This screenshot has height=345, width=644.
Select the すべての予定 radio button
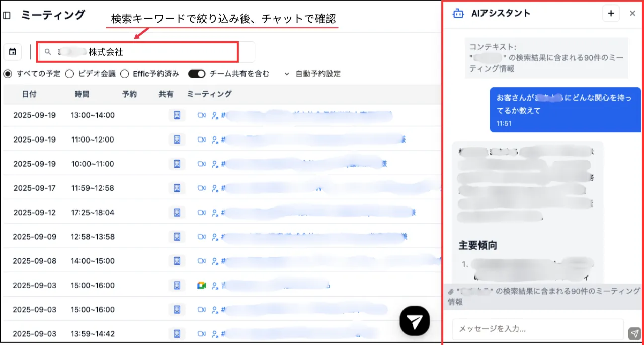(x=8, y=74)
